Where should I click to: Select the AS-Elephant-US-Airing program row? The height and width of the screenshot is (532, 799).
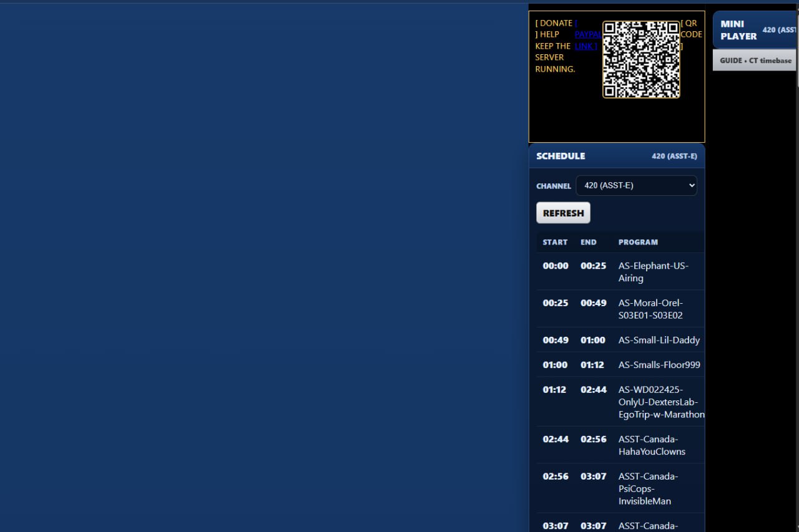click(653, 271)
